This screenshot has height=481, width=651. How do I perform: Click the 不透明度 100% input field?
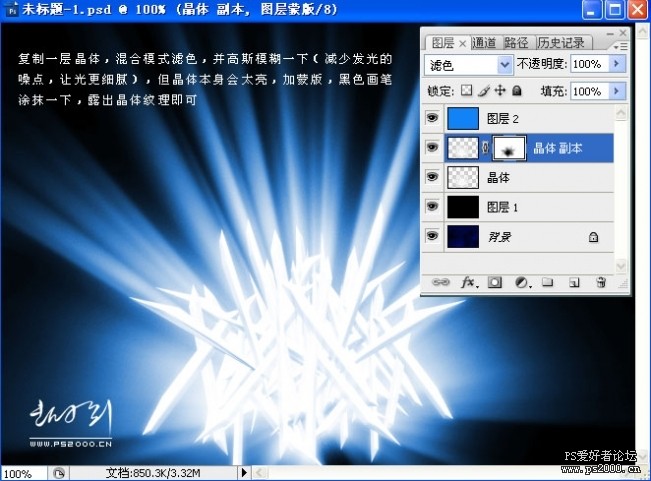pyautogui.click(x=590, y=64)
